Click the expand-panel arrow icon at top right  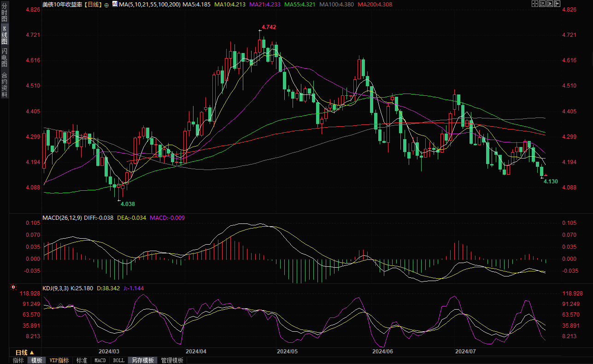pyautogui.click(x=557, y=4)
